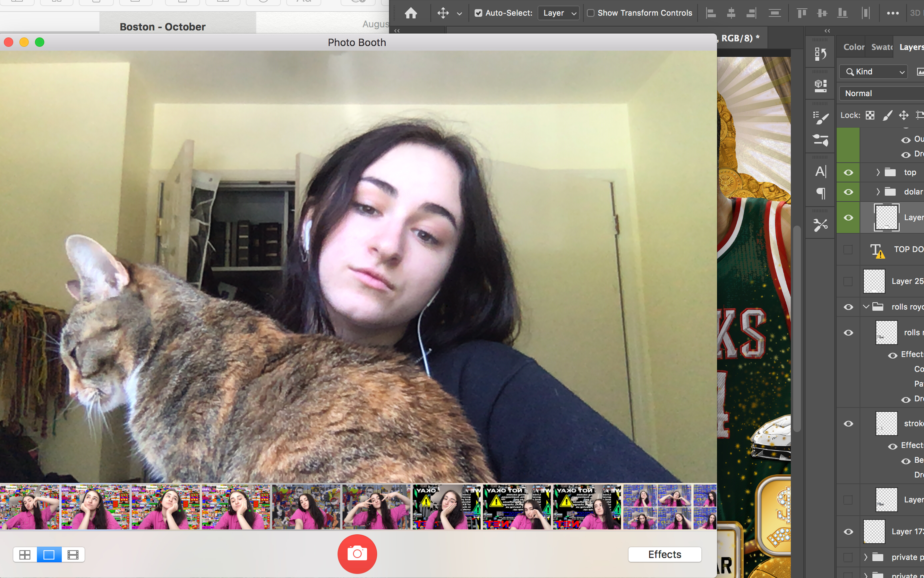
Task: Show the TOP DO text layer
Action: click(848, 250)
